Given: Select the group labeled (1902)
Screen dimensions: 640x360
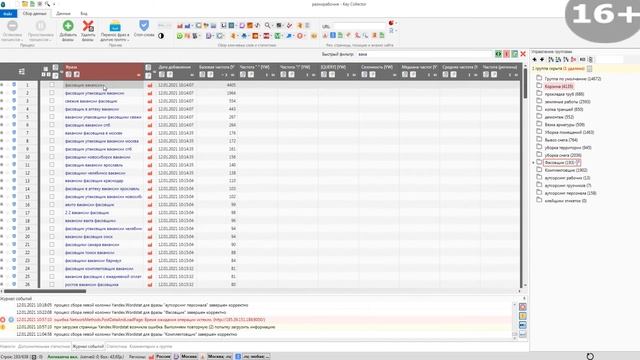Looking at the screenshot, I should (x=566, y=170).
